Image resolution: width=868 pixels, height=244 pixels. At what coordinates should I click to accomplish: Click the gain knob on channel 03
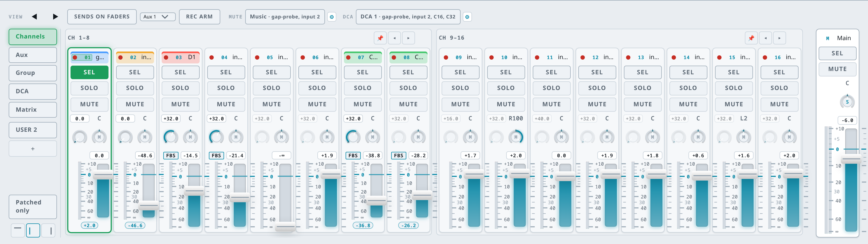[171, 137]
